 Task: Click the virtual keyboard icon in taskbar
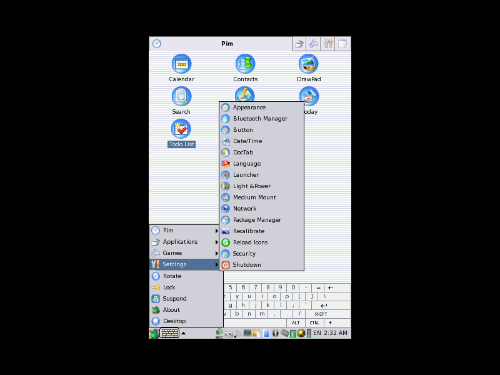(170, 333)
